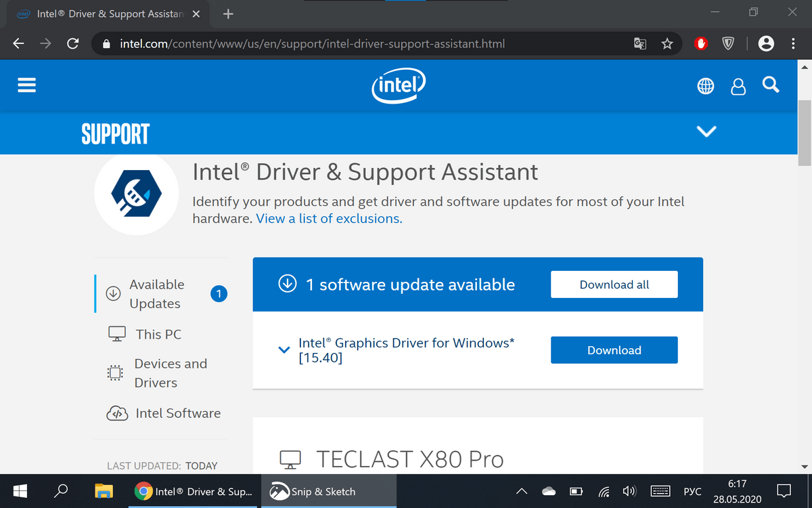
Task: Open the Intel hamburger menu
Action: pyautogui.click(x=27, y=85)
